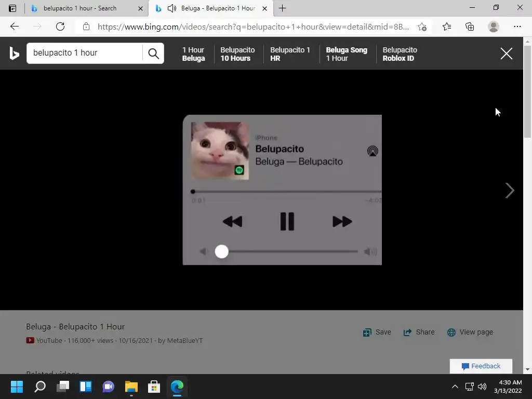Open the clock and date flyout
Screen dimensions: 532x399
(508, 387)
